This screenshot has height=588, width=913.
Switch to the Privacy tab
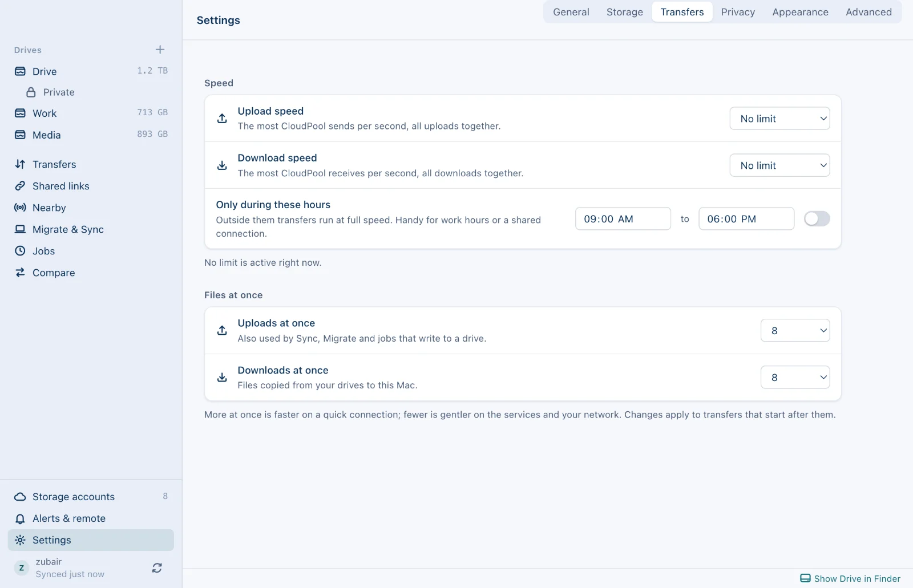point(738,12)
